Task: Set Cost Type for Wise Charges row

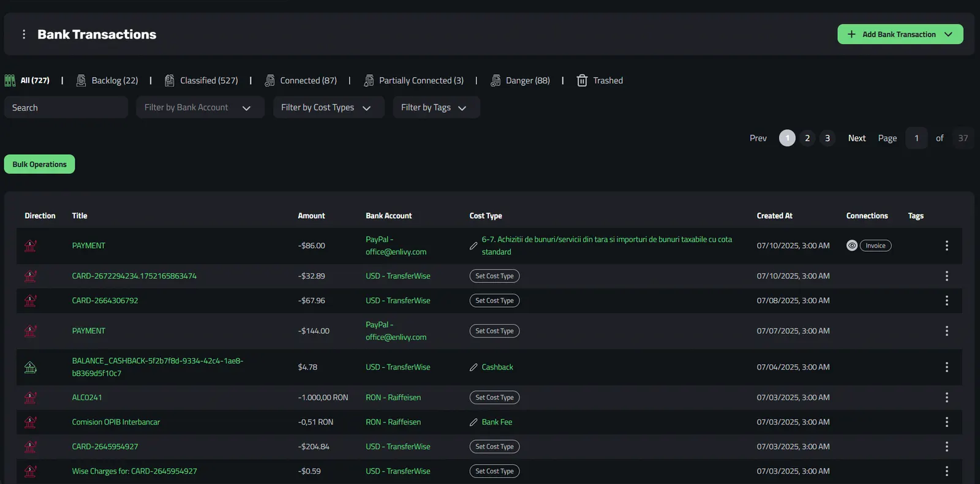Action: (494, 471)
